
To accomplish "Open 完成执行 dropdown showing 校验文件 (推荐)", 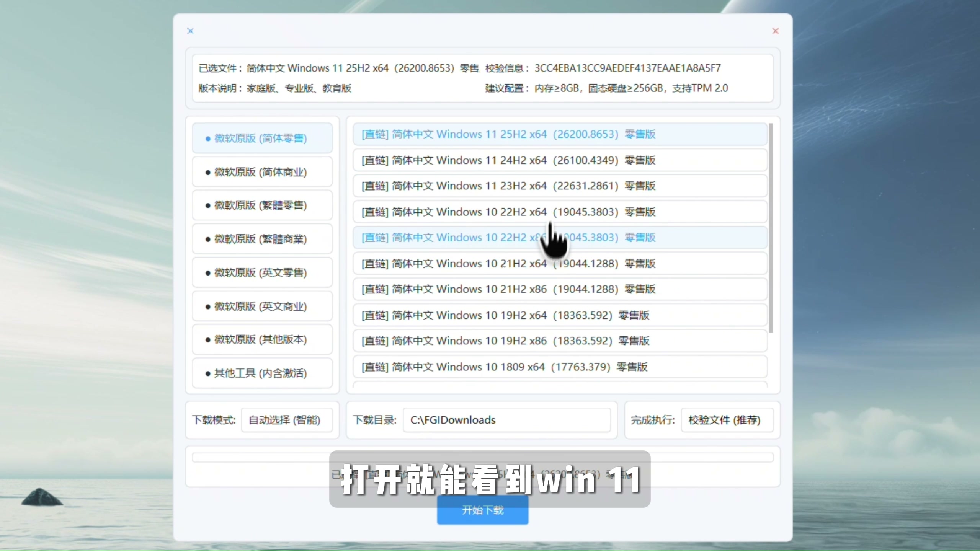I will tap(727, 420).
